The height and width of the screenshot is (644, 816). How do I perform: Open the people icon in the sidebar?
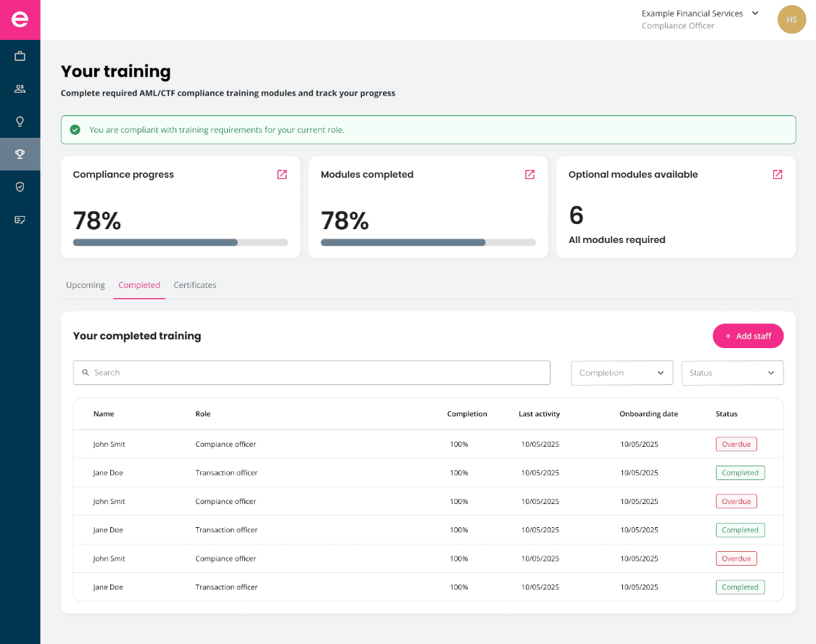[x=20, y=88]
